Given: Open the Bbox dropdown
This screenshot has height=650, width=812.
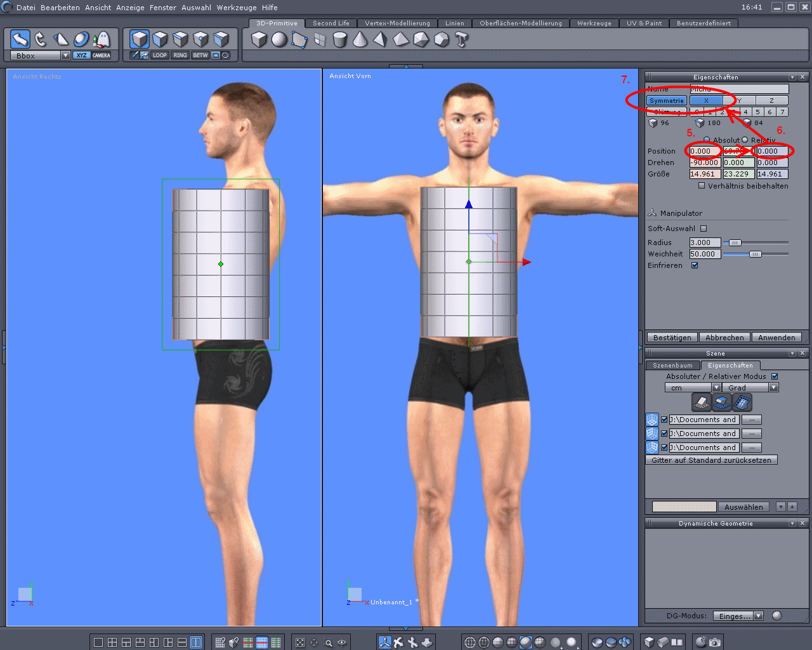Looking at the screenshot, I should pos(65,56).
